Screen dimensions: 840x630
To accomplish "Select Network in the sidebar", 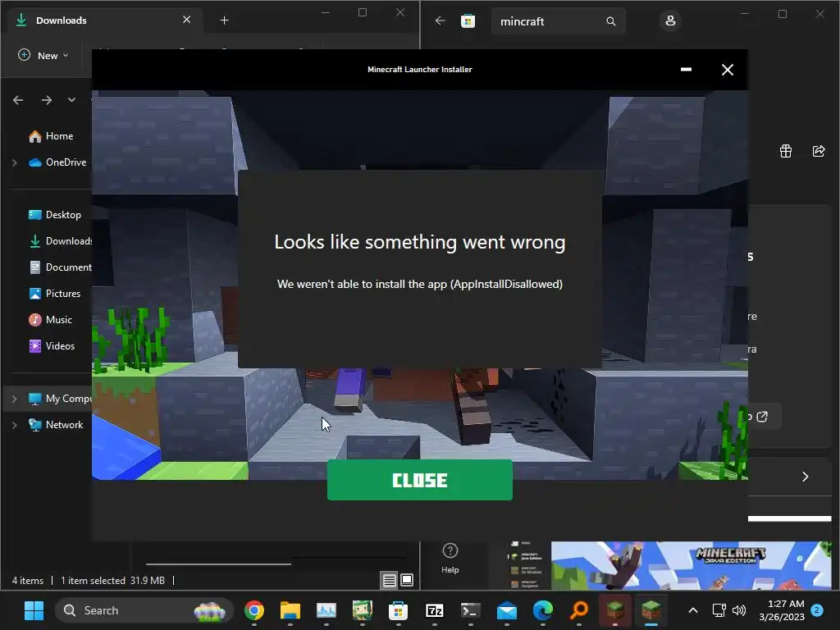I will click(x=57, y=425).
